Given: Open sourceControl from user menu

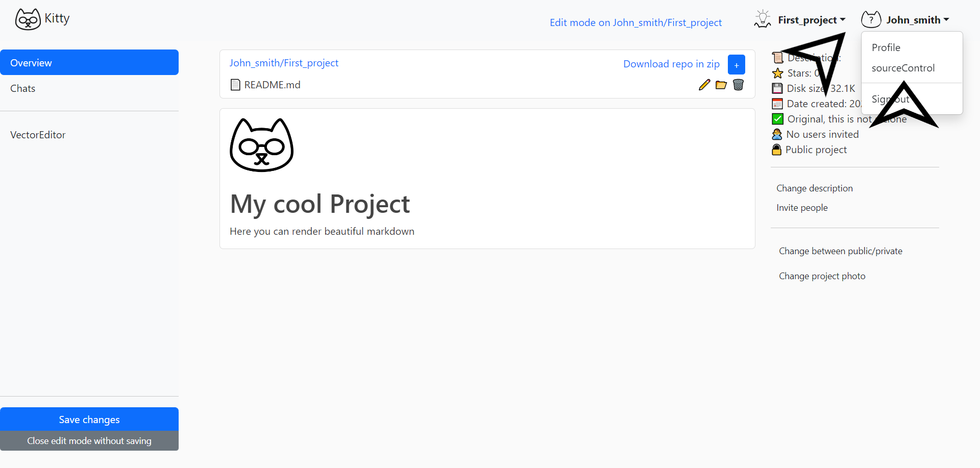Looking at the screenshot, I should click(903, 68).
